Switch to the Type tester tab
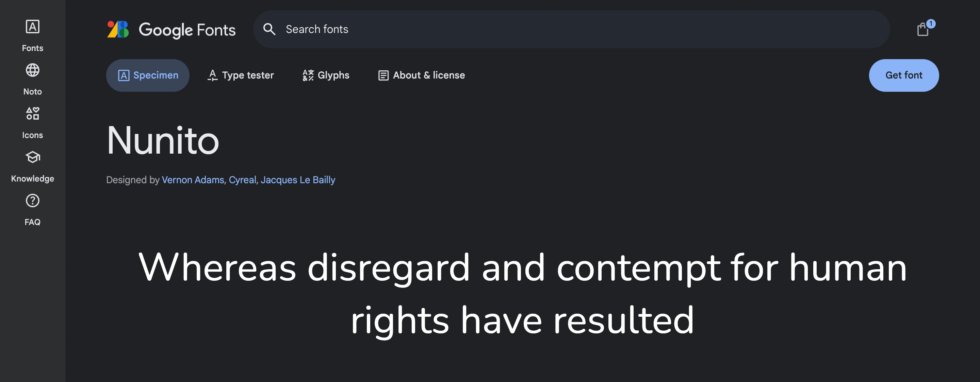Screen dimensions: 980x382 pos(241,75)
